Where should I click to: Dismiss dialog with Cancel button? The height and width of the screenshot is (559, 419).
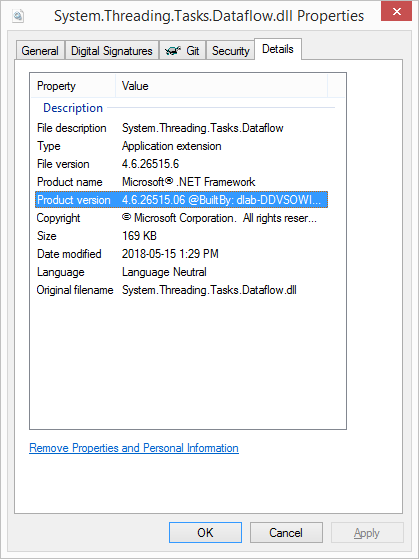click(286, 533)
